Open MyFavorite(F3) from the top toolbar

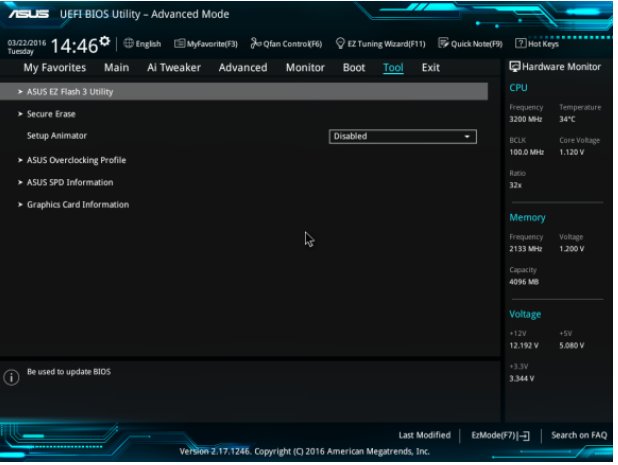point(180,44)
